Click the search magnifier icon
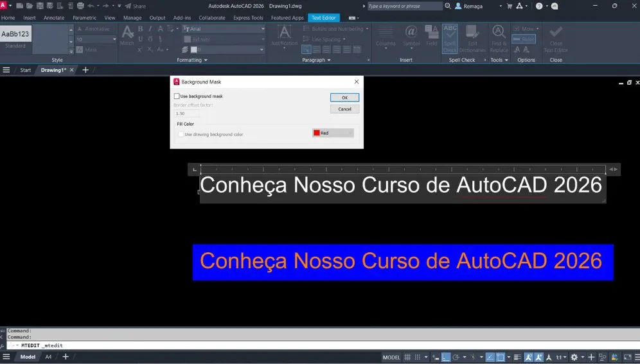This screenshot has width=640, height=364. (x=448, y=6)
